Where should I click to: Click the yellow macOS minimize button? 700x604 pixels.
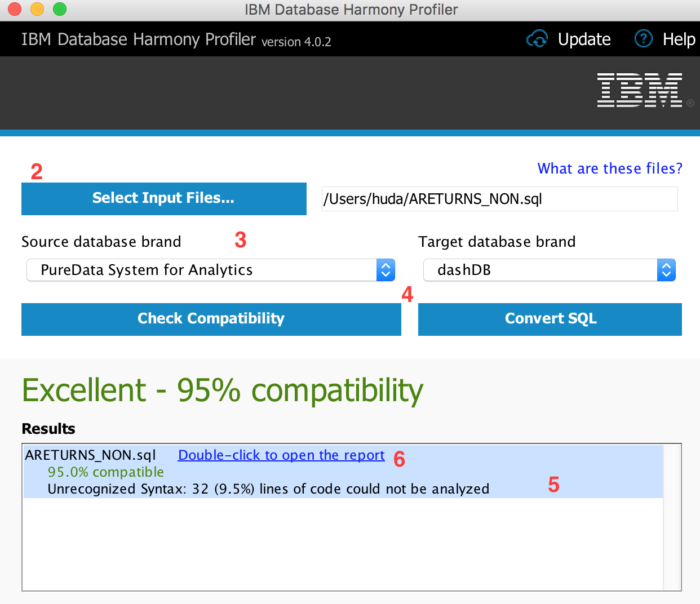(37, 9)
